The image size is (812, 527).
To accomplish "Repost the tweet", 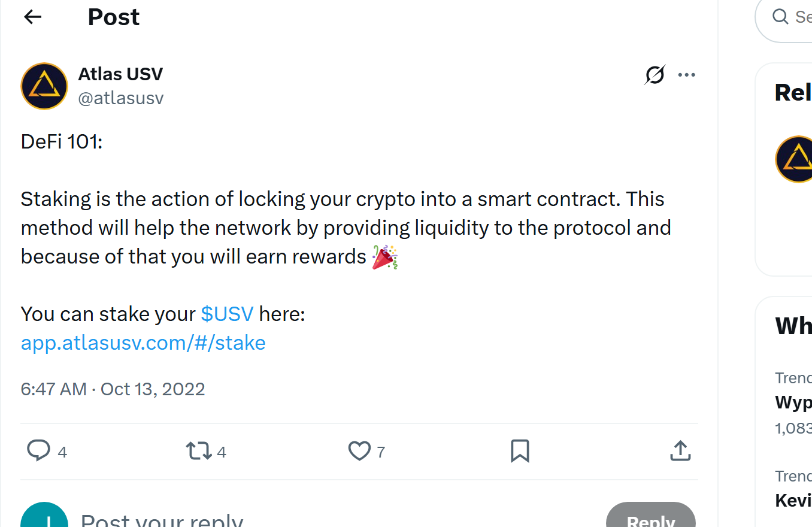I will [x=199, y=451].
